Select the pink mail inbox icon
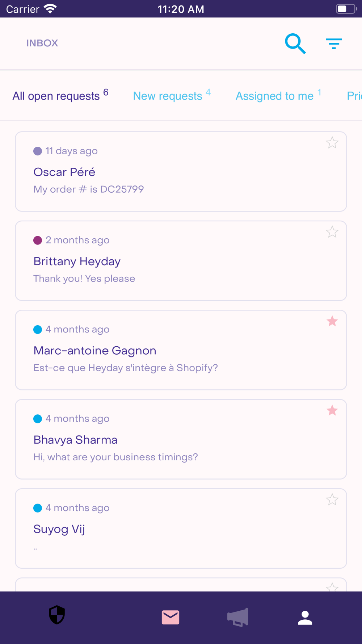 coord(171,617)
